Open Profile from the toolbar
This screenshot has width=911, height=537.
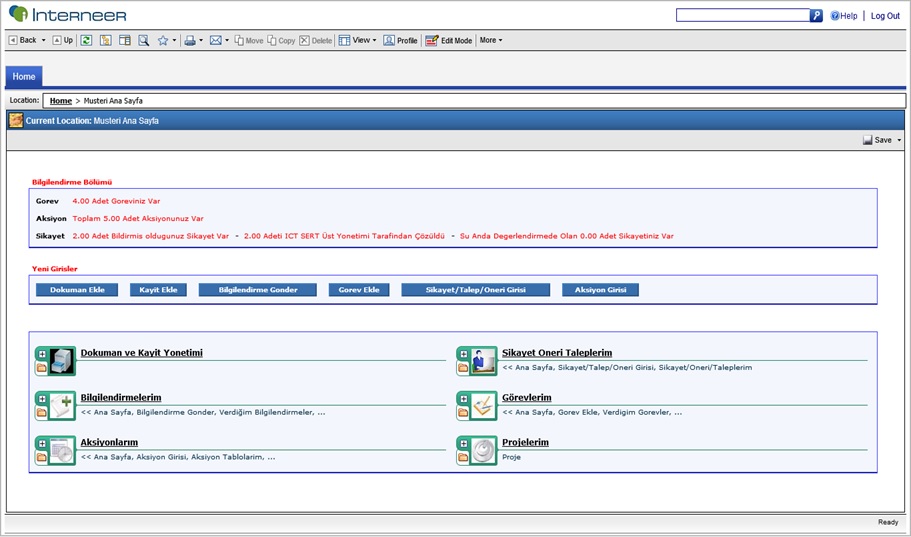(x=400, y=41)
